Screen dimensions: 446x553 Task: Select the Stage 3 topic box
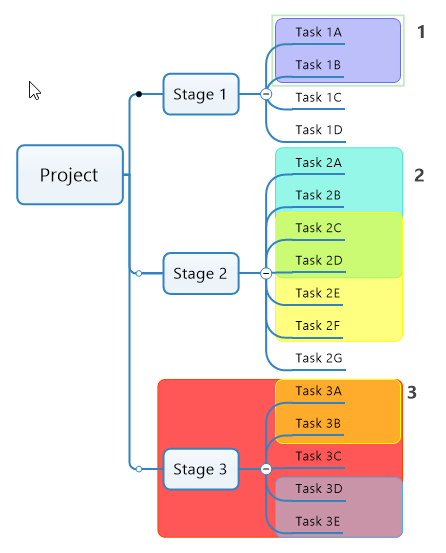pos(201,469)
